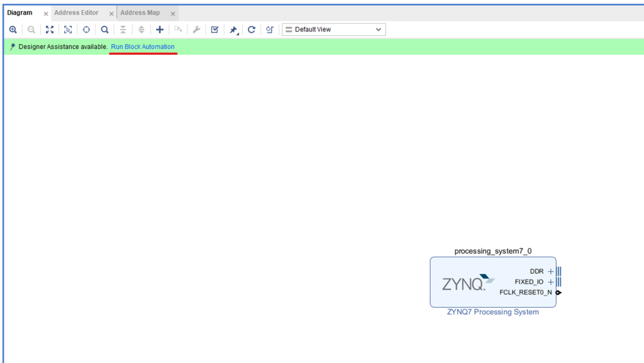The height and width of the screenshot is (363, 644).
Task: Click the FCLK_RESET0_N port label
Action: click(526, 293)
